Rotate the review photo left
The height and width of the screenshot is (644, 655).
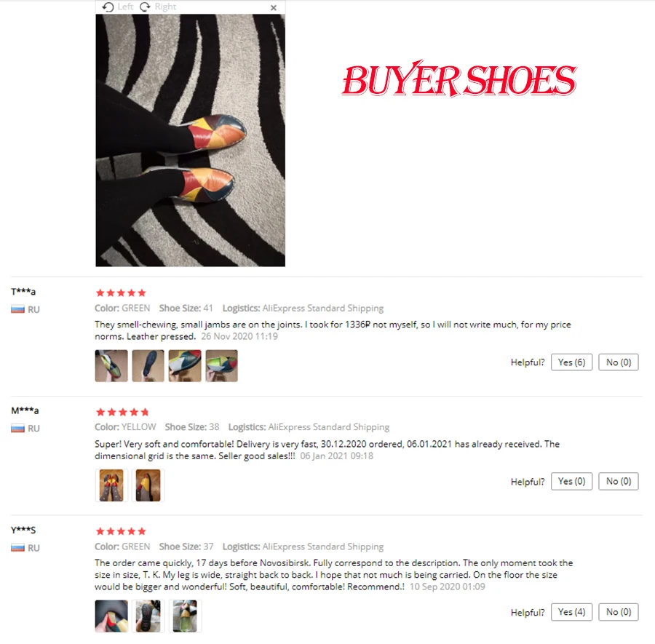click(x=118, y=7)
